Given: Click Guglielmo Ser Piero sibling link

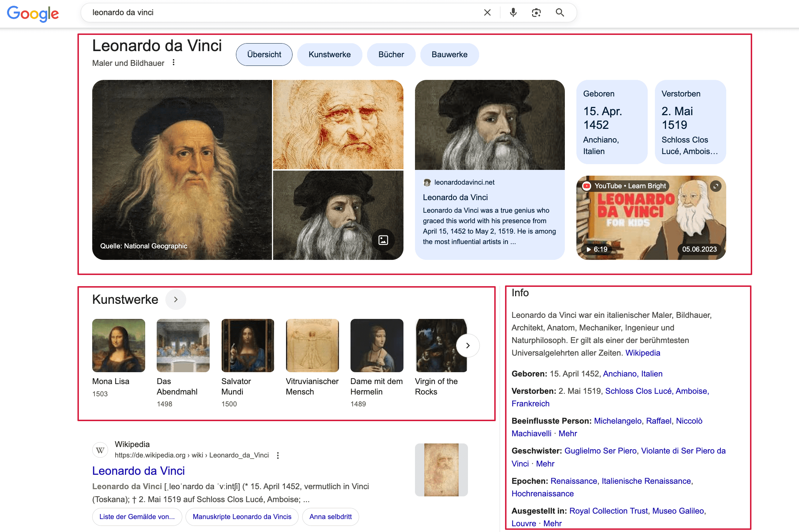Looking at the screenshot, I should [x=601, y=451].
